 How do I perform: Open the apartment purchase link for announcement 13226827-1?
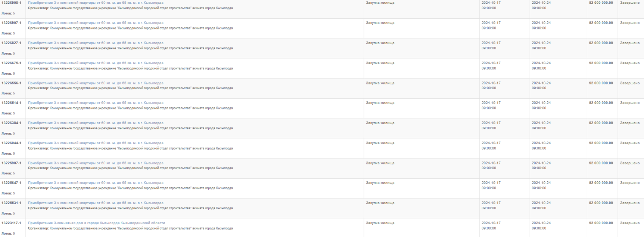pyautogui.click(x=96, y=43)
